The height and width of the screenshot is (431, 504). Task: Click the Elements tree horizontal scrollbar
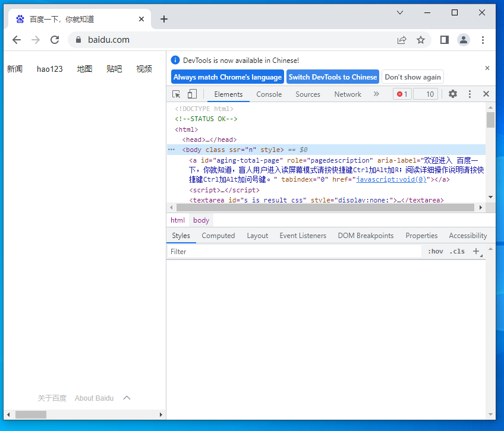click(x=325, y=207)
